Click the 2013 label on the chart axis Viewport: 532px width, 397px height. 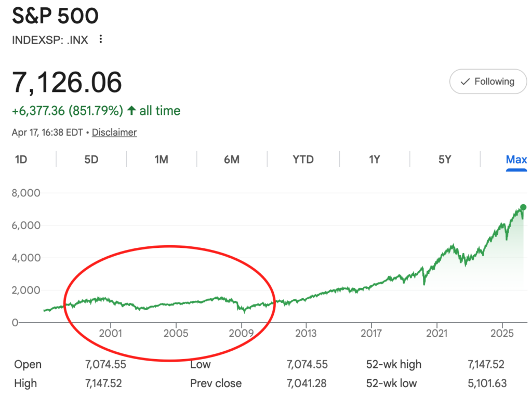click(x=306, y=333)
